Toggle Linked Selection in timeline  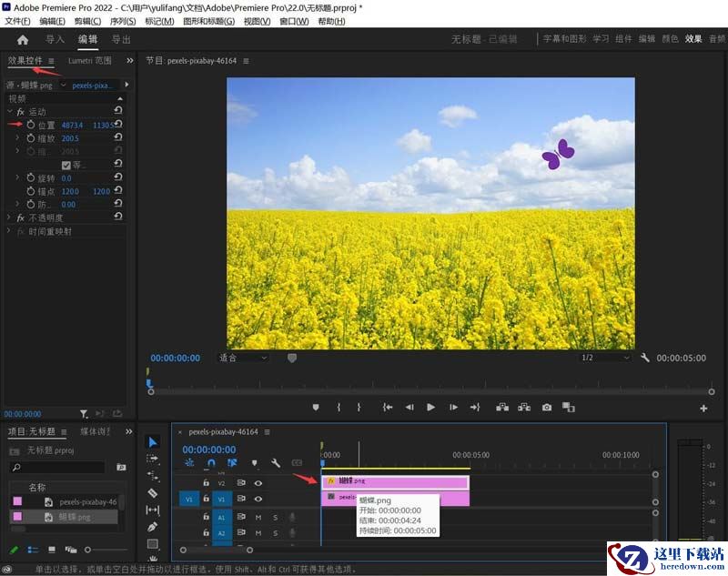232,463
